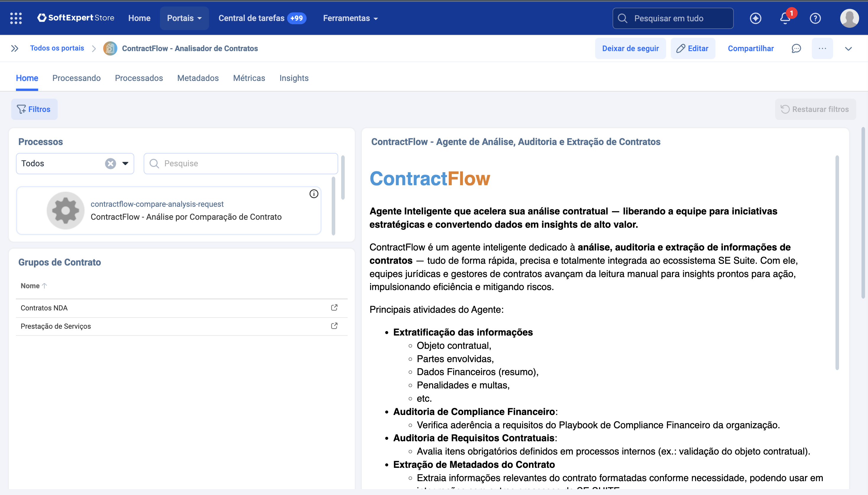Open notifications via the bell icon

click(785, 18)
